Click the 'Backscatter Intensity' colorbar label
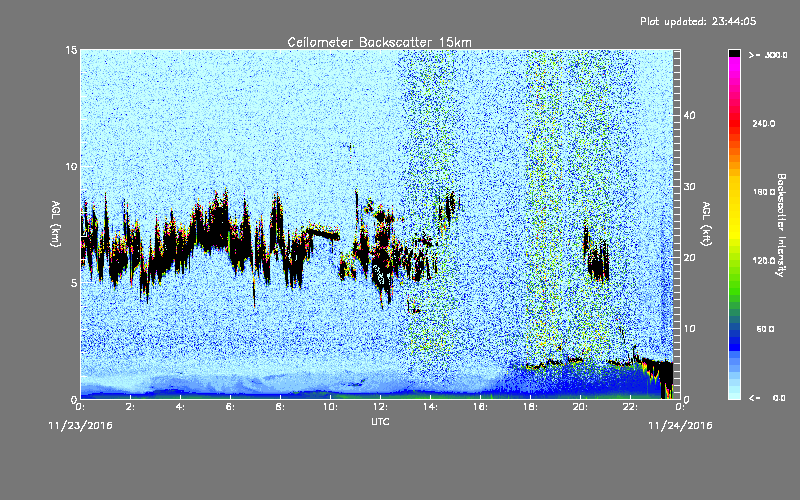 781,225
